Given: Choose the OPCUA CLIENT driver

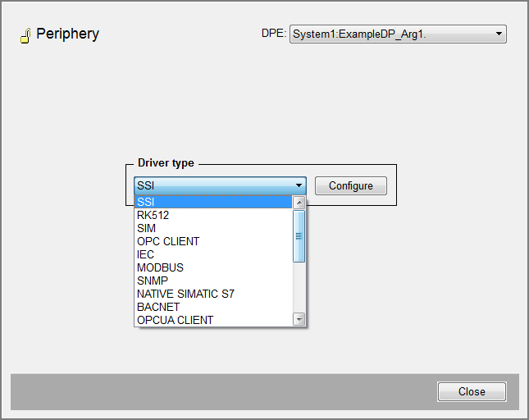Looking at the screenshot, I should pyautogui.click(x=213, y=320).
